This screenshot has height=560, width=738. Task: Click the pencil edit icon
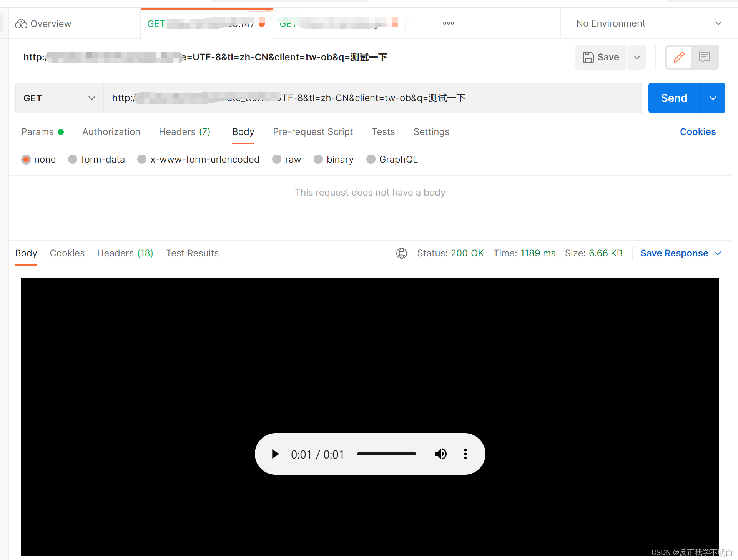click(x=679, y=57)
